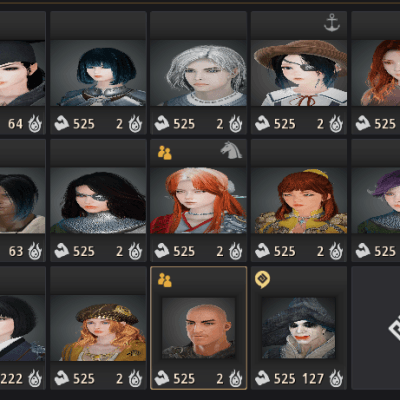
Task: Select the white-faced character in a dark hood
Action: (298, 328)
